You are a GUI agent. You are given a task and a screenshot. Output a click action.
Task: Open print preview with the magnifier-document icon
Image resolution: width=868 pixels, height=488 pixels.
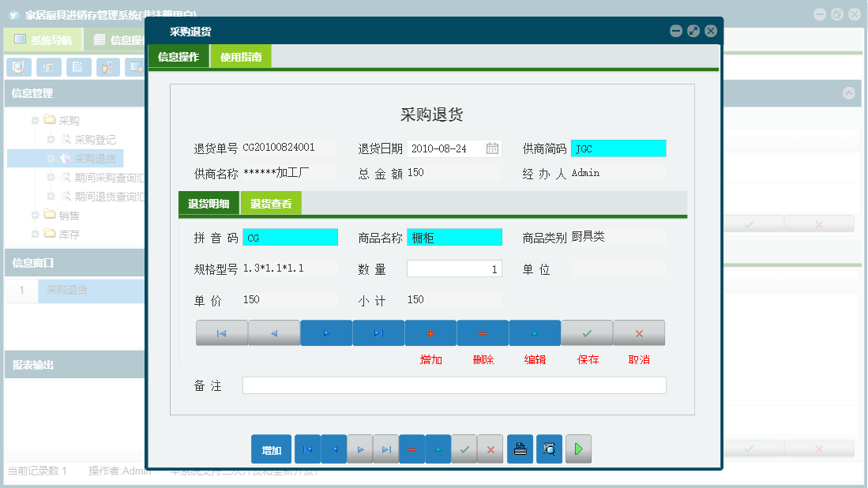coord(549,449)
